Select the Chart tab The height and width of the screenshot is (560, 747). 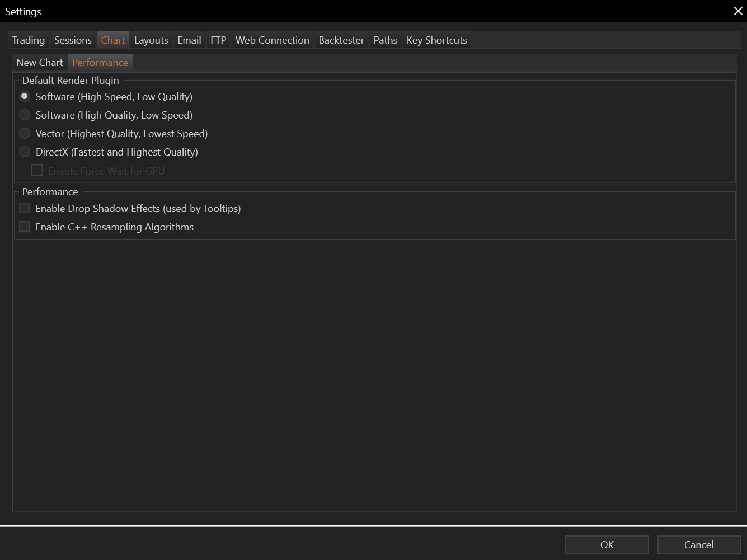(x=113, y=40)
